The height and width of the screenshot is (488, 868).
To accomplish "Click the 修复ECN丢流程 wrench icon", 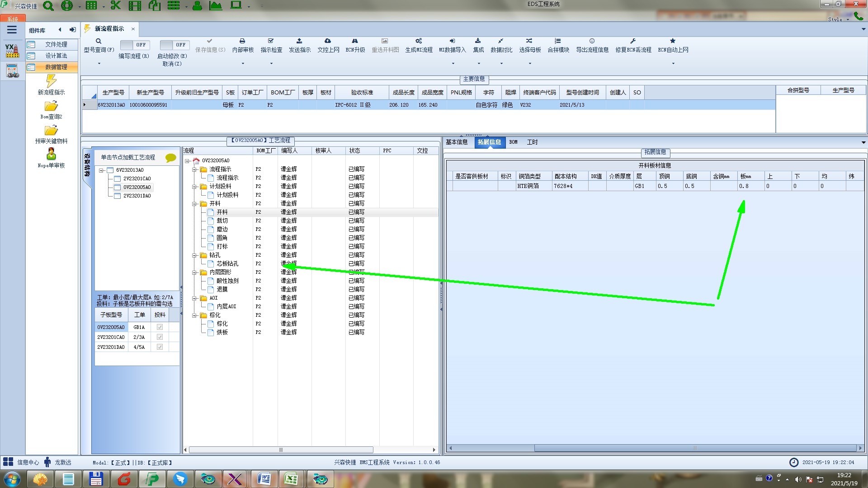I will coord(633,41).
